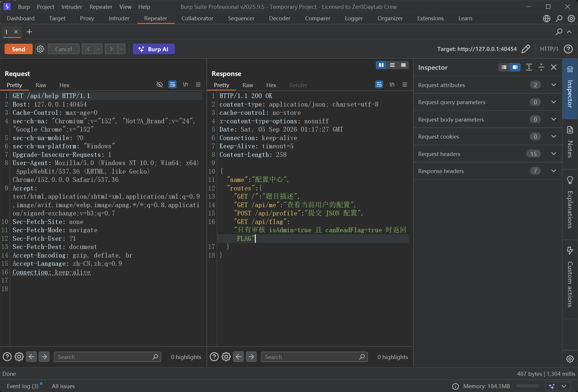Open Repeater help question mark icon
This screenshot has height=392, width=578.
click(568, 49)
